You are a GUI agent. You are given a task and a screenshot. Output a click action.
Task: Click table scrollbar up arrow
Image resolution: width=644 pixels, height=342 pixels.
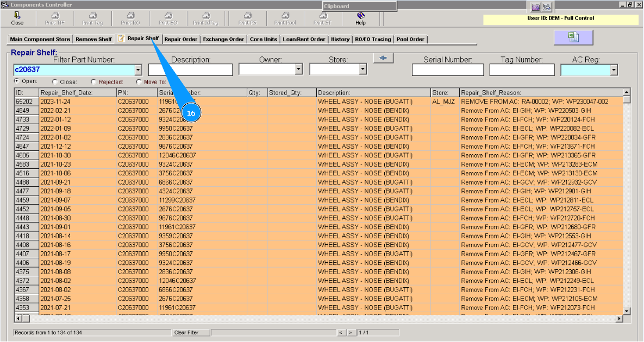click(627, 92)
